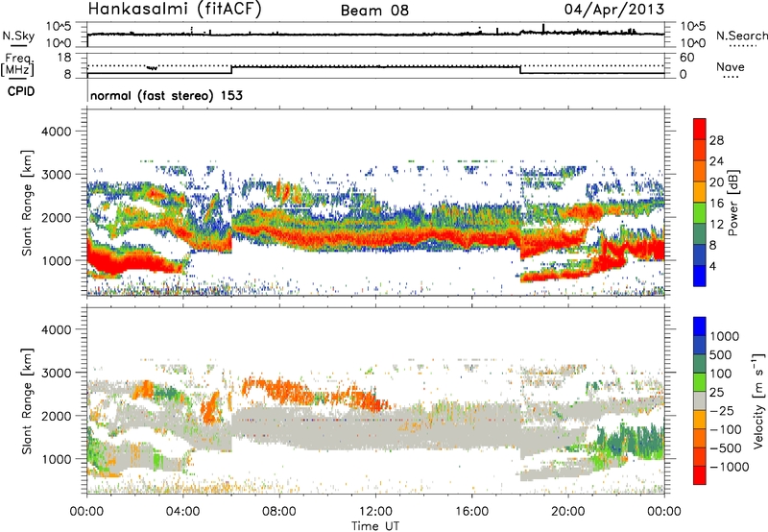Click the Freq. [MHz] axis label

tap(17, 65)
